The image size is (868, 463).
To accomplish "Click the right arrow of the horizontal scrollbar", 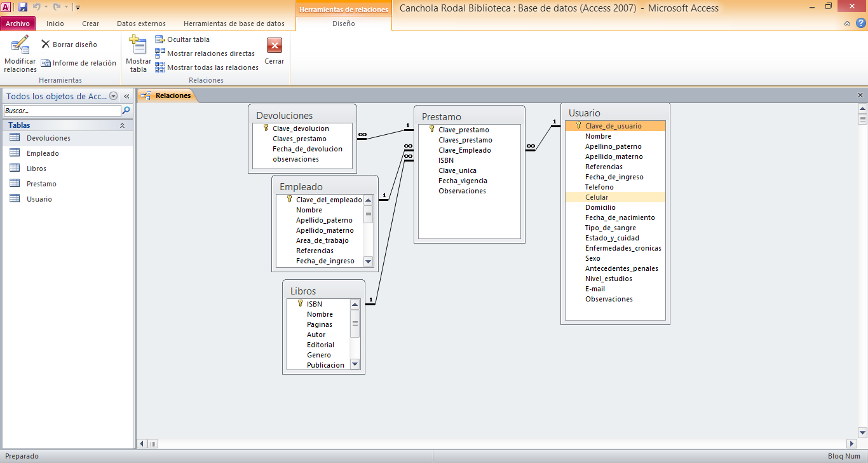I will click(x=852, y=443).
